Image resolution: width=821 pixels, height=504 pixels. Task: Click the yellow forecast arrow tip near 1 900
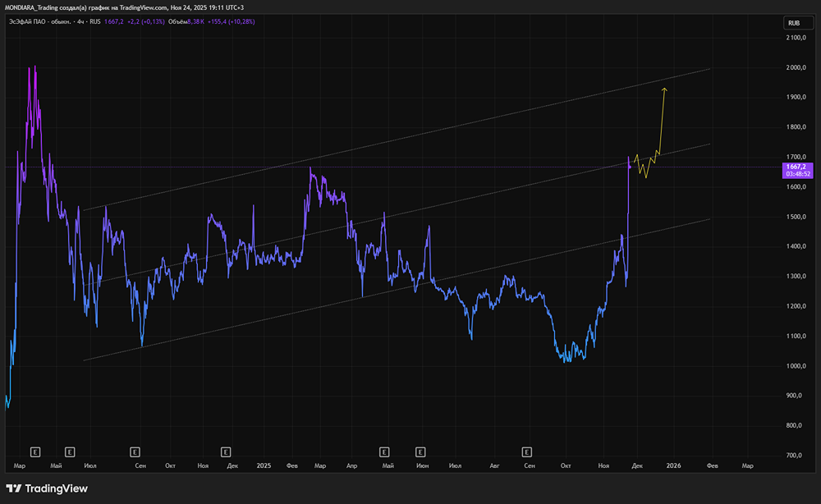(664, 89)
